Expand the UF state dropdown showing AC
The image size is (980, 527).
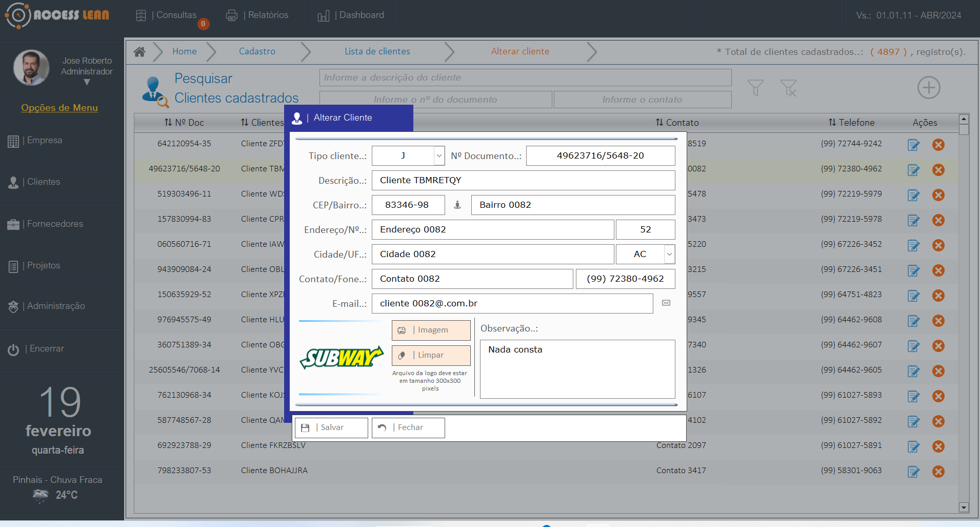(669, 255)
